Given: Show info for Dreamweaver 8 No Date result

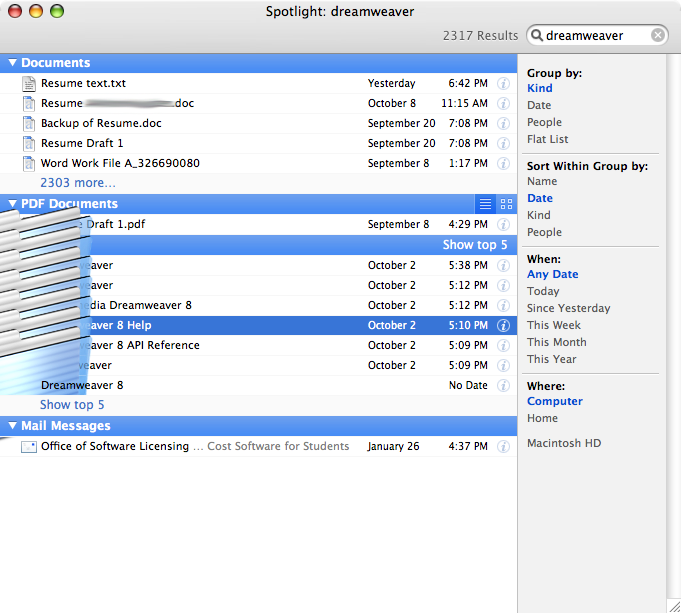Looking at the screenshot, I should point(503,385).
